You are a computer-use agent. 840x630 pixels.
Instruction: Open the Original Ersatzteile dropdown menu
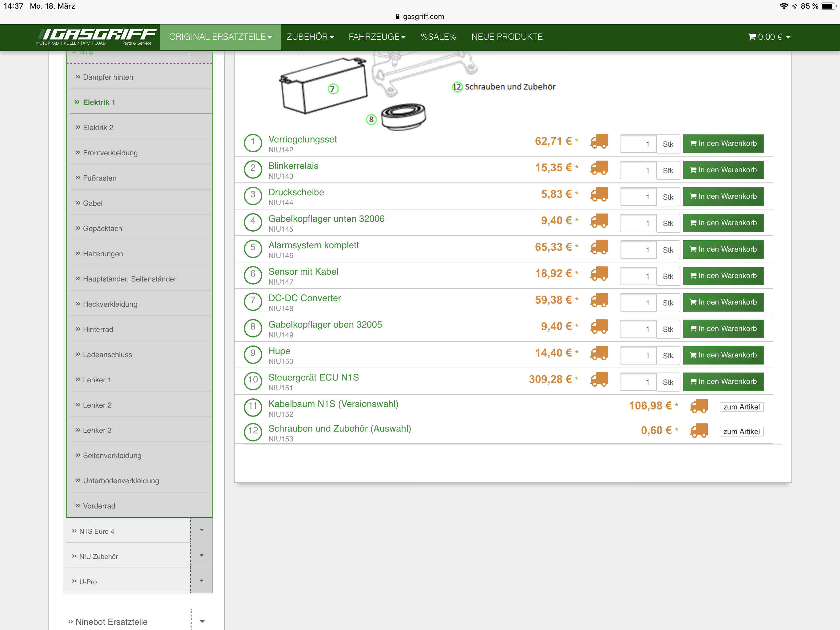coord(220,37)
